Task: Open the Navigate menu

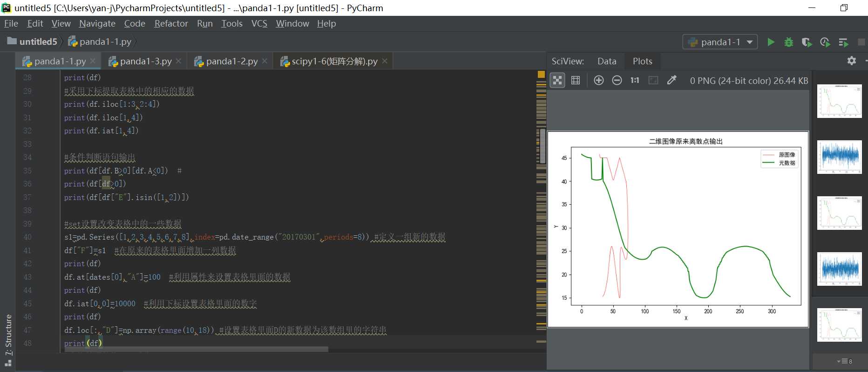Action: coord(97,23)
